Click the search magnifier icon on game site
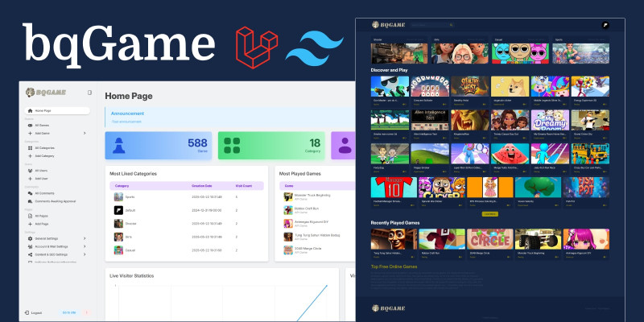This screenshot has width=644, height=322. (x=451, y=25)
